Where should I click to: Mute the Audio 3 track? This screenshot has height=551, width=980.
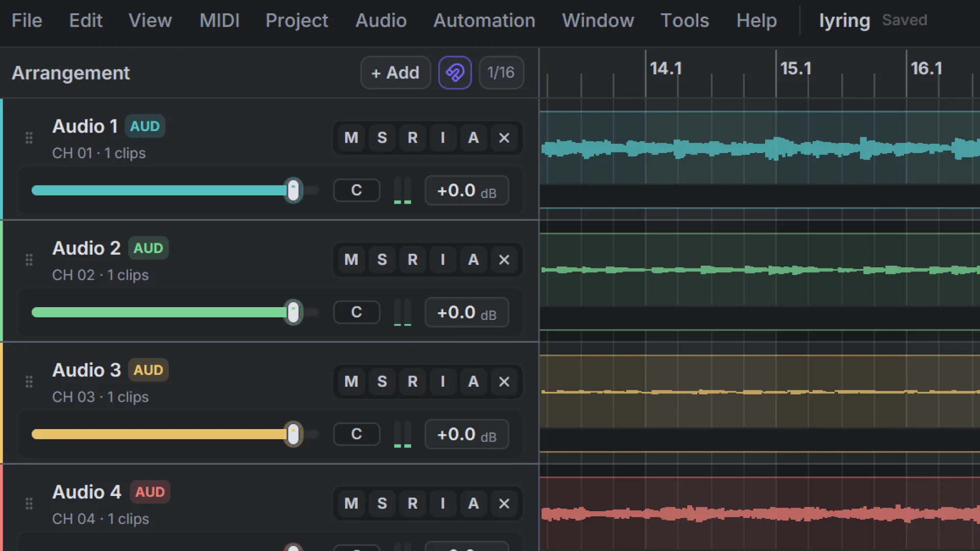(351, 382)
